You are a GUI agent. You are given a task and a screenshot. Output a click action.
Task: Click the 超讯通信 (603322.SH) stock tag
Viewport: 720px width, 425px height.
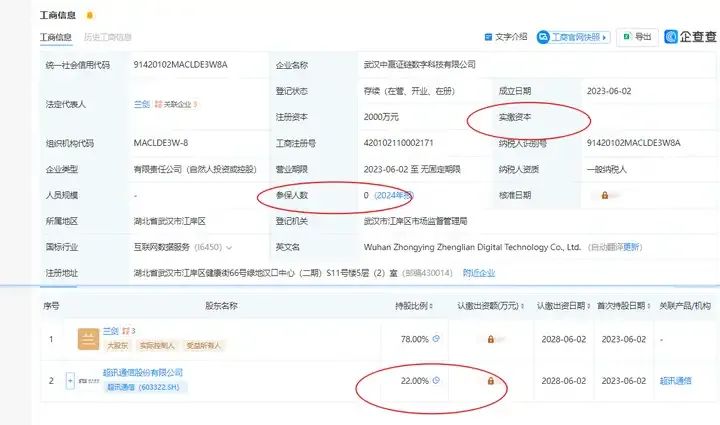point(144,387)
